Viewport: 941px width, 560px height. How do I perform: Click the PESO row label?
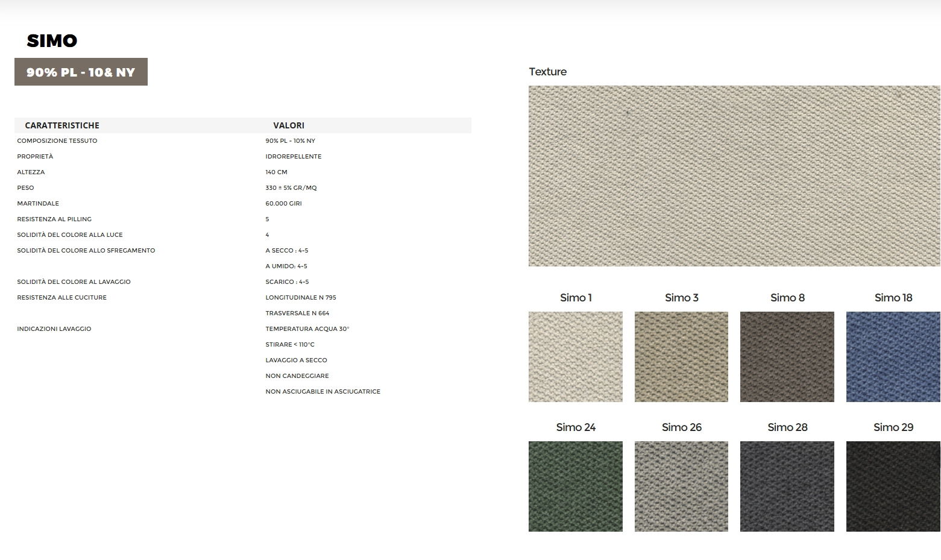pyautogui.click(x=25, y=187)
